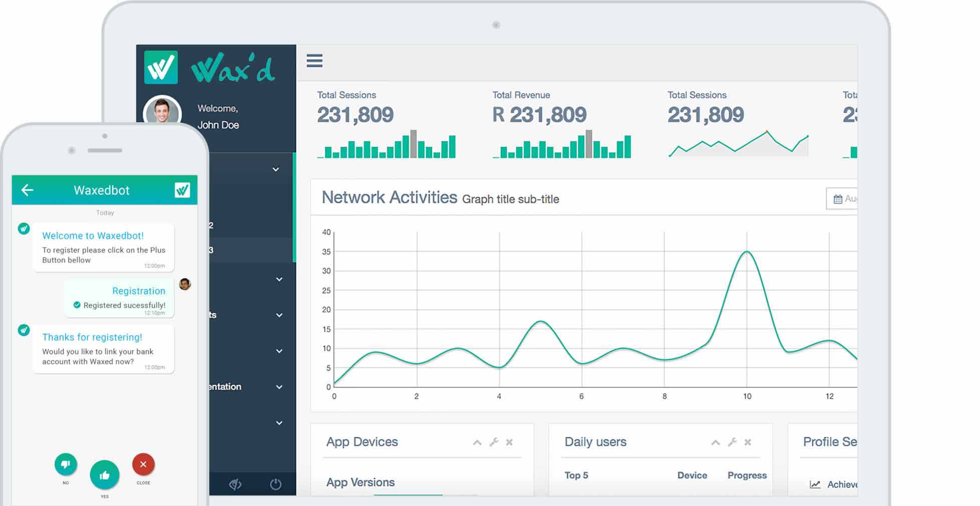Collapse the App Devices panel
The image size is (980, 506).
[477, 442]
